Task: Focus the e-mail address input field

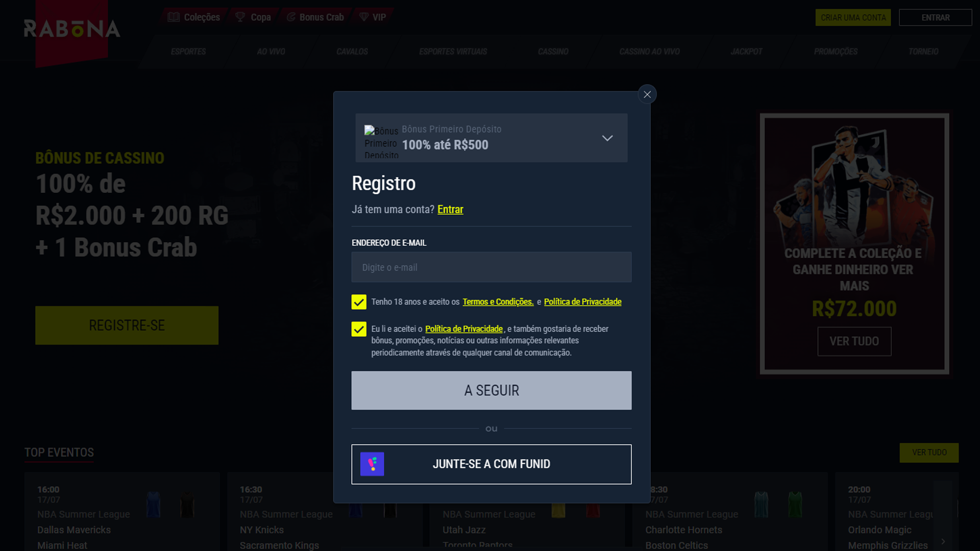Action: [491, 267]
